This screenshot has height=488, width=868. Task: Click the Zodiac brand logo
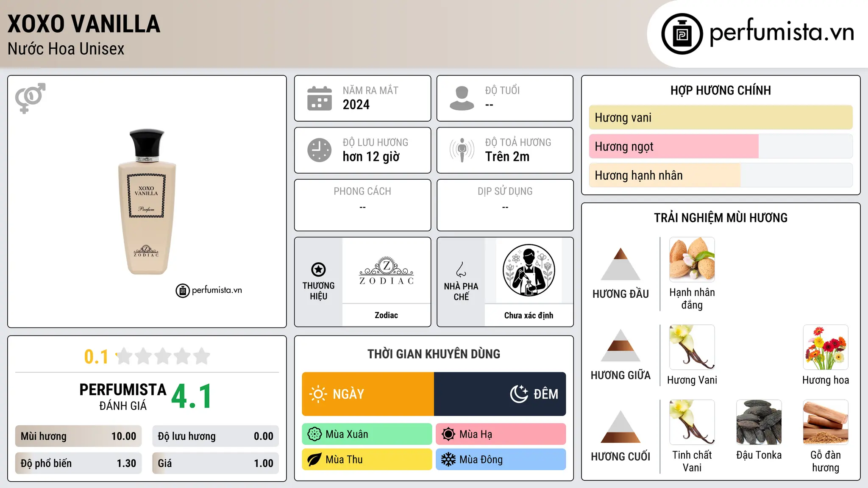387,270
